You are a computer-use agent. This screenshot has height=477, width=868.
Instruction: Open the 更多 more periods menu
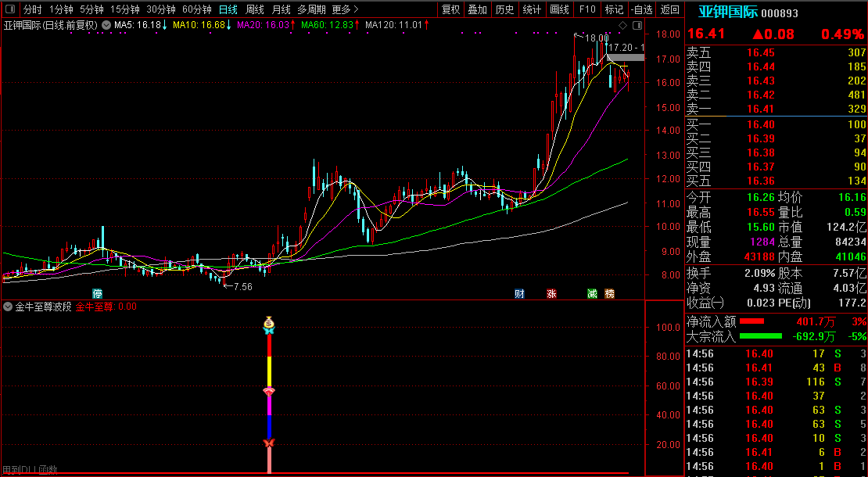[345, 9]
